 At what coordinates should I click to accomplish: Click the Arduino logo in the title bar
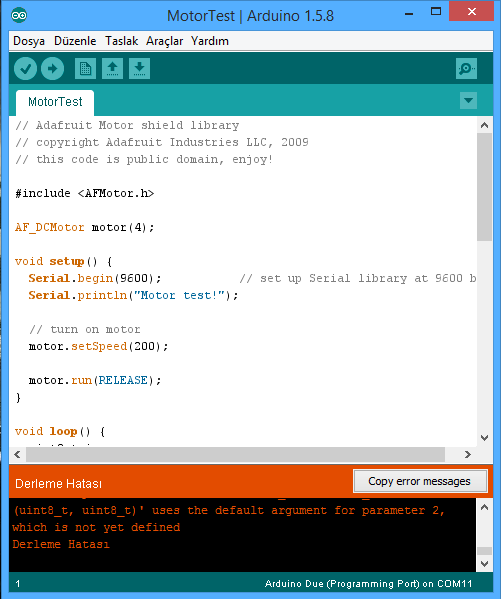pos(19,15)
